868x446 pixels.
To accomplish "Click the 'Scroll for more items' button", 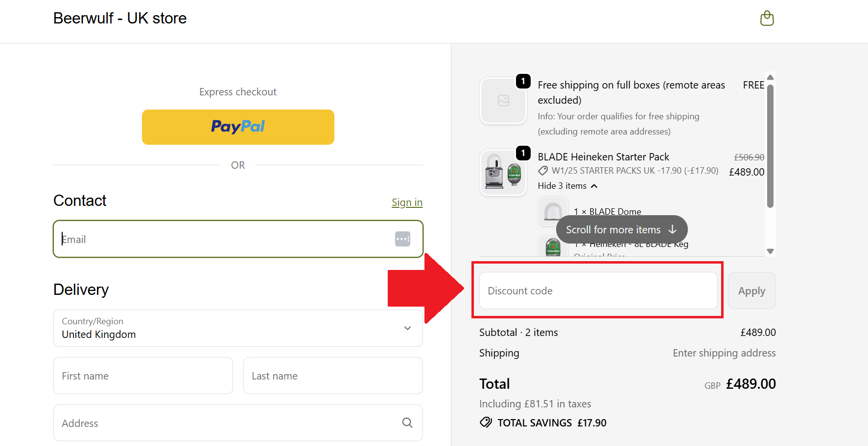I will [x=621, y=229].
